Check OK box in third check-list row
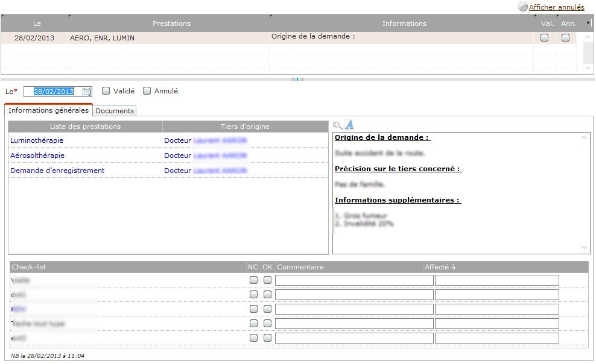This screenshot has width=596, height=364. 268,309
